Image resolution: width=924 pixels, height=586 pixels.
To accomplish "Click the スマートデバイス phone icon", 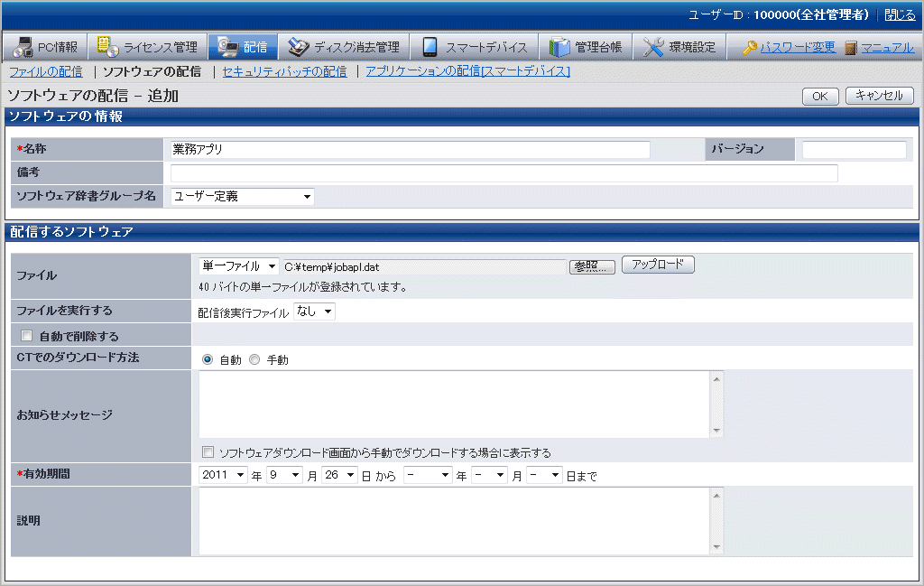I will (430, 47).
